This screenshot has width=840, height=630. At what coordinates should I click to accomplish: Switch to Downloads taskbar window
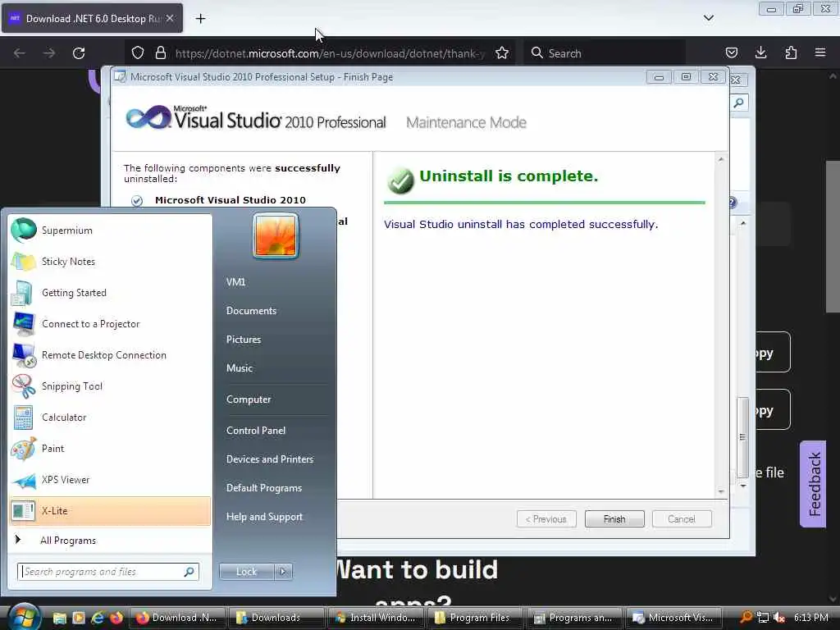(x=277, y=618)
